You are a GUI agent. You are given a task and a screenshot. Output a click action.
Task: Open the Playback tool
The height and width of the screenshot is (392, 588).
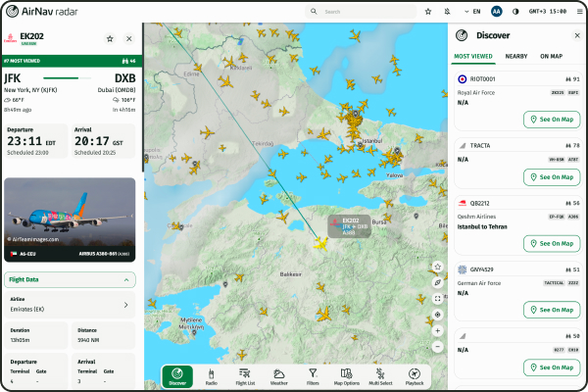(415, 376)
